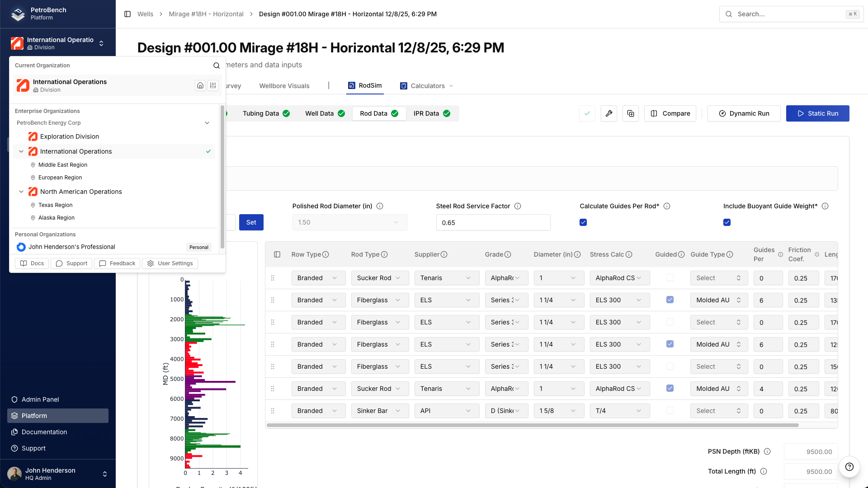The width and height of the screenshot is (868, 488).
Task: Expand the Calculators menu chevron
Action: (x=452, y=86)
